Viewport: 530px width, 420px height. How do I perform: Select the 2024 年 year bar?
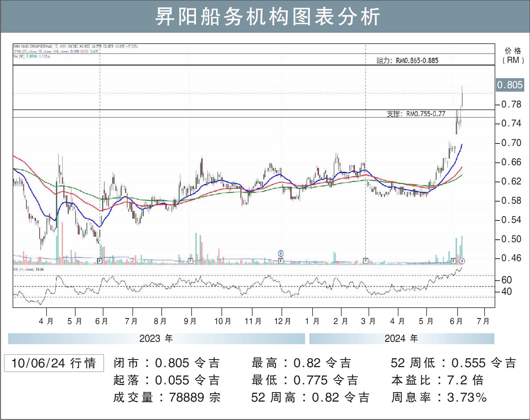tap(402, 339)
